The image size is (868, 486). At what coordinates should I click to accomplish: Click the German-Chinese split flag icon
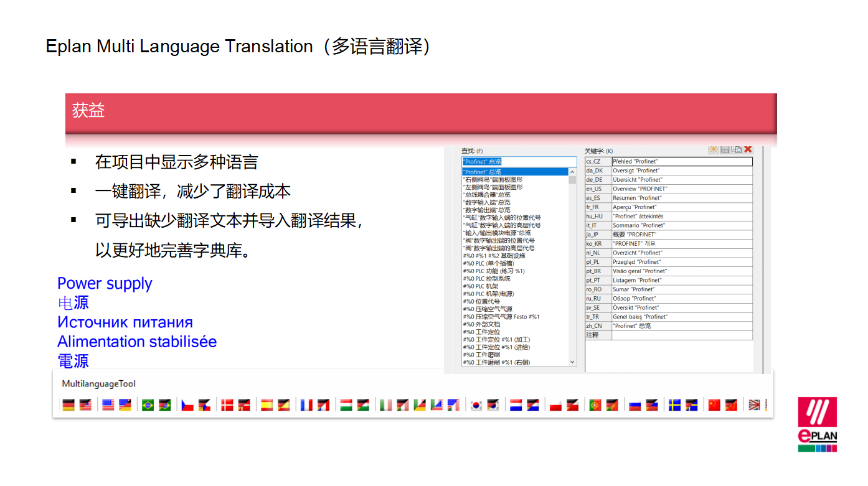[x=731, y=405]
